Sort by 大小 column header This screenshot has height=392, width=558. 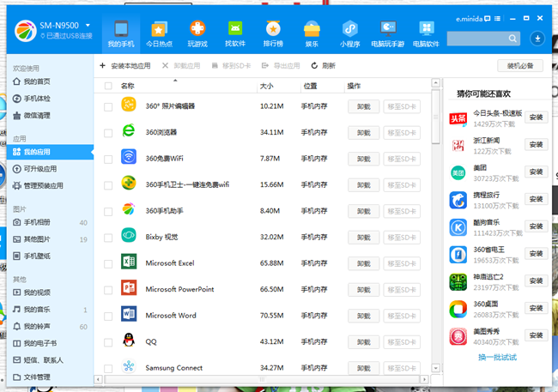pos(266,86)
